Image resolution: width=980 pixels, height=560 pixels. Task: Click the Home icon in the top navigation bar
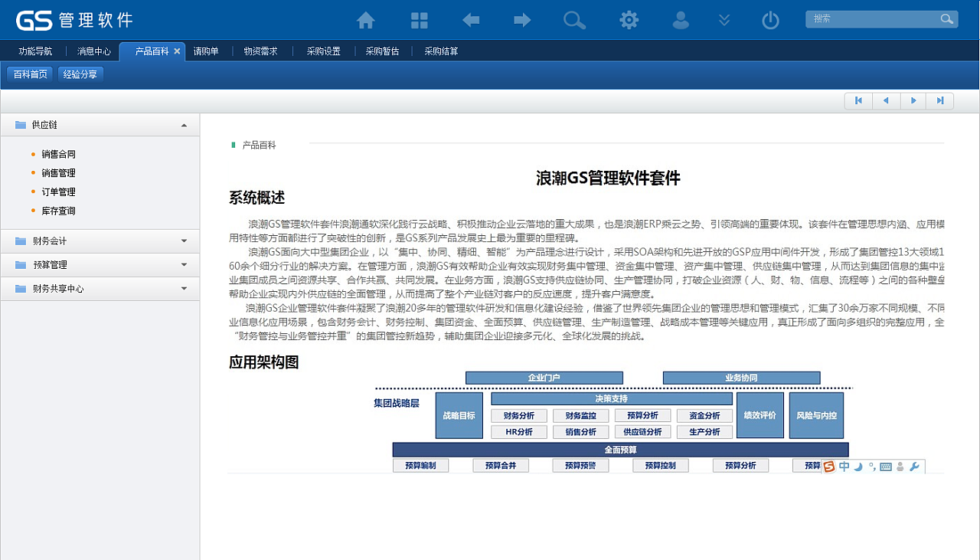[x=364, y=20]
